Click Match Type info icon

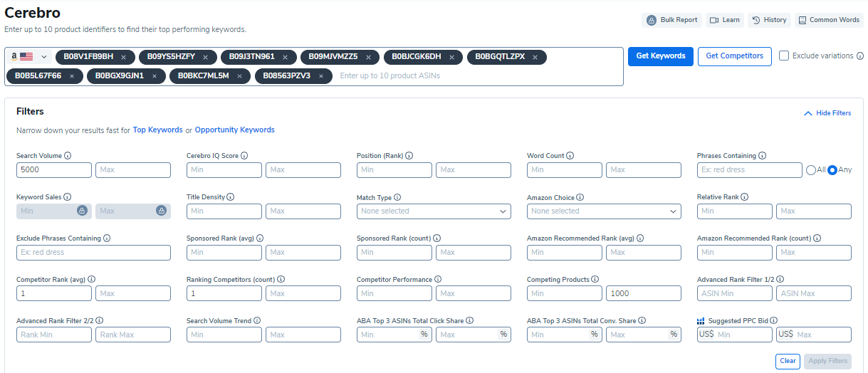coord(397,197)
